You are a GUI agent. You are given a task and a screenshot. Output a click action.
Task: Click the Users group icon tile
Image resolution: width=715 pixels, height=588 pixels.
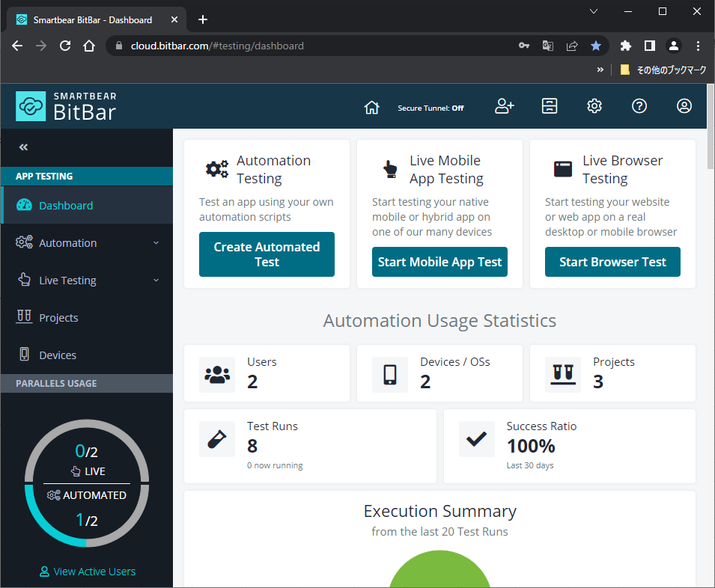click(217, 374)
